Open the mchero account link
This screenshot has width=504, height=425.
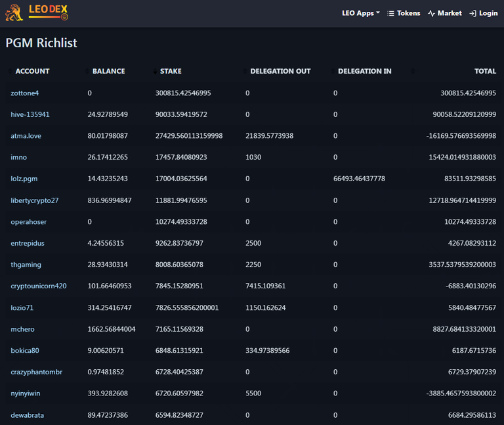tap(22, 329)
